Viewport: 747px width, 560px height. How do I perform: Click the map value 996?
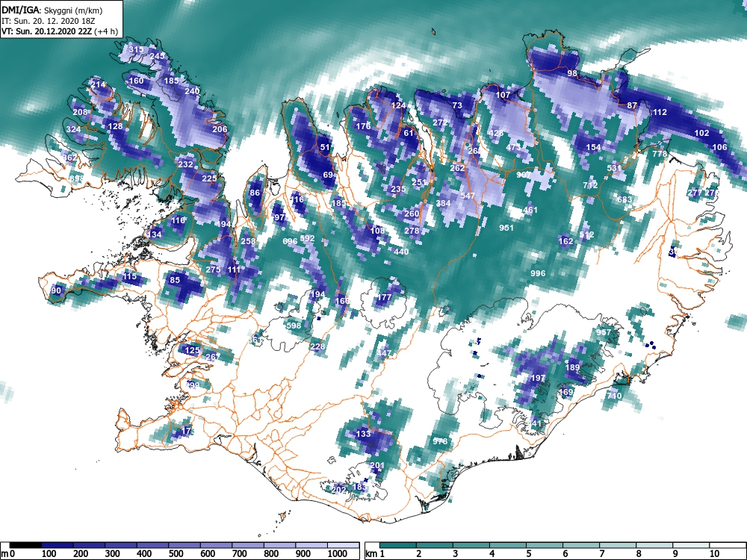click(x=537, y=273)
